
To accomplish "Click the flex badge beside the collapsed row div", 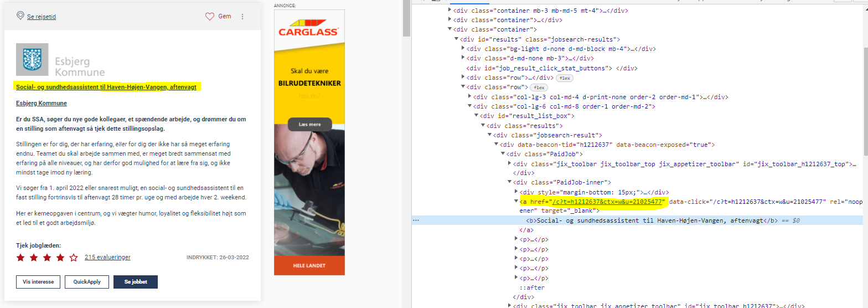I will 565,78.
